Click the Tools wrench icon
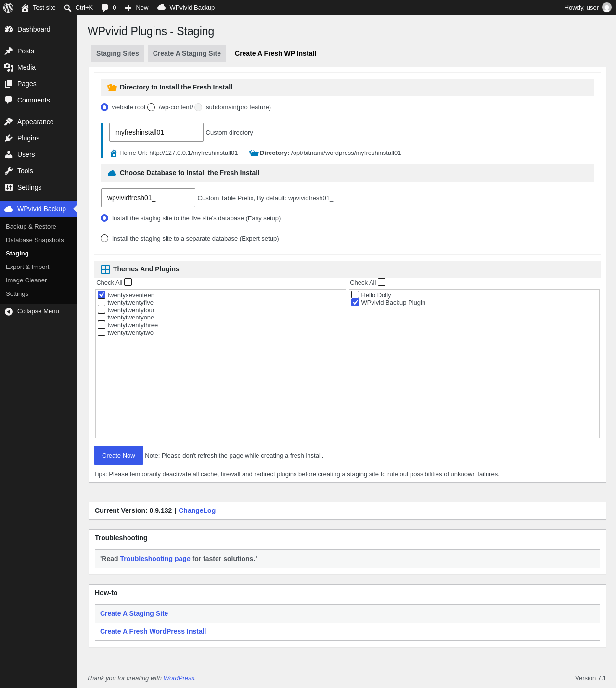 [9, 171]
